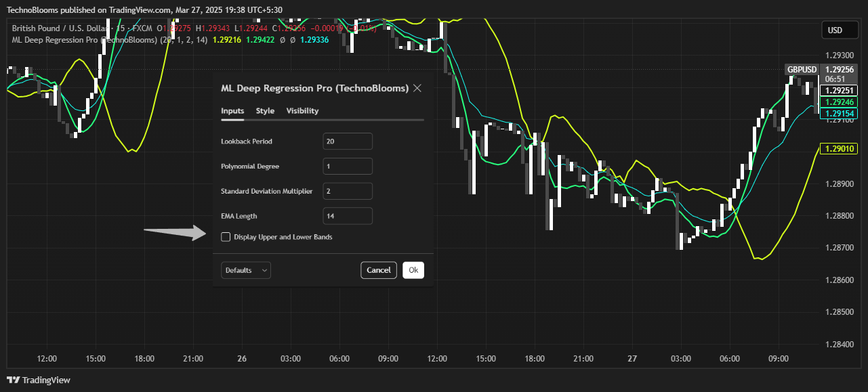Click the British Pound / U.S. Dollar title
This screenshot has width=868, height=392.
(x=62, y=30)
